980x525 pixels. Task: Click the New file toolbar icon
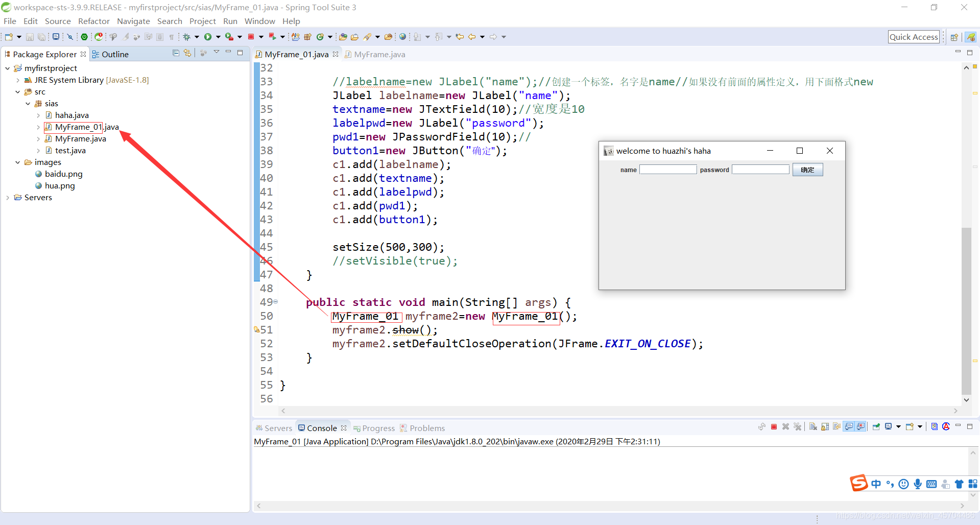click(9, 37)
